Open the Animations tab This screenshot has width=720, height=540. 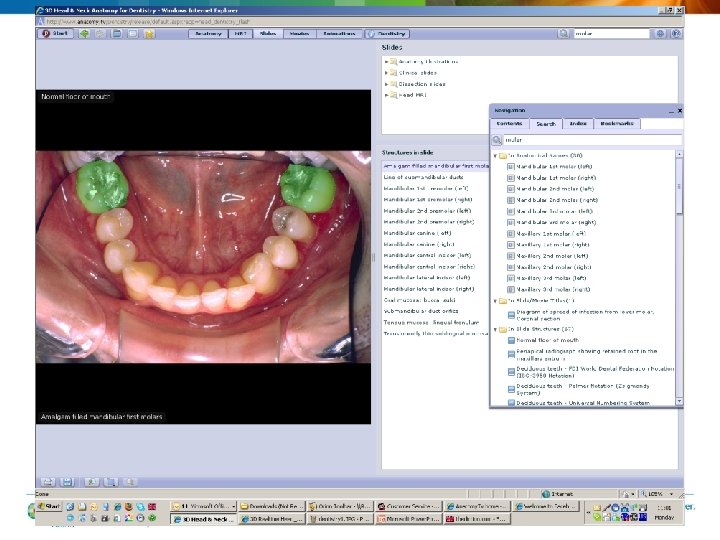point(339,34)
